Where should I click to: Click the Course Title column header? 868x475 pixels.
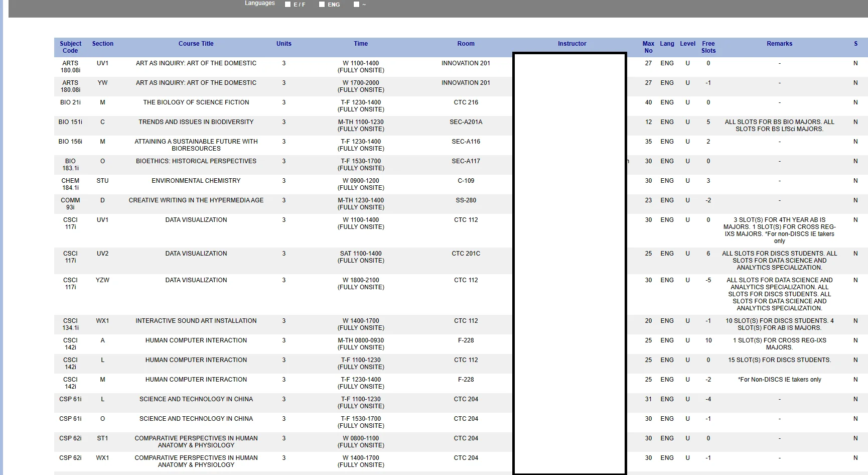tap(196, 44)
